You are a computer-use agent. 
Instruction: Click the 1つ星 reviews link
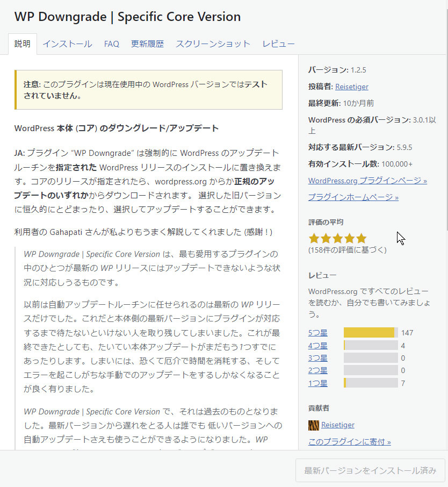tap(317, 383)
